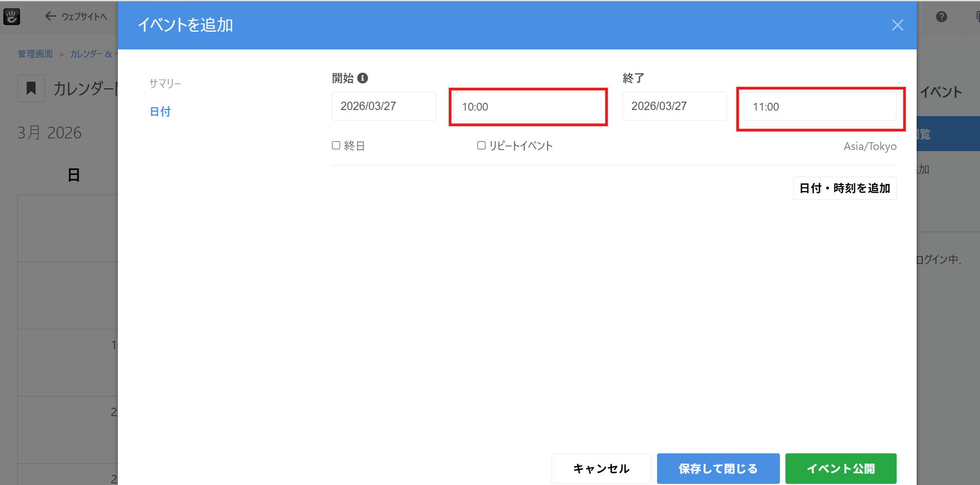Close the Add Event dialog with X
Screen dimensions: 980x485
897,25
